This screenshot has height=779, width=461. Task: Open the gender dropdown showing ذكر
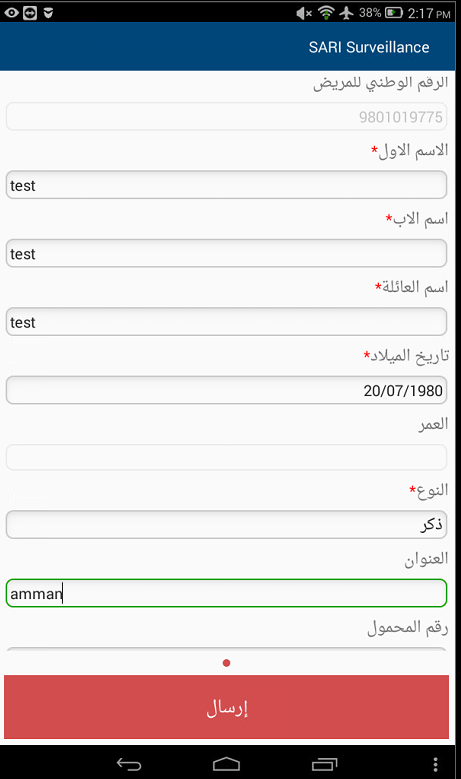tap(227, 525)
